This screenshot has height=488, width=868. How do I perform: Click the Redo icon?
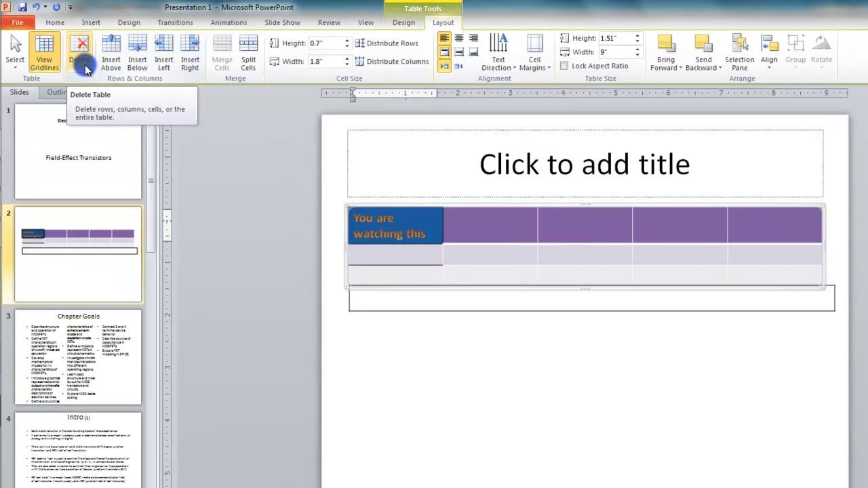pyautogui.click(x=56, y=7)
